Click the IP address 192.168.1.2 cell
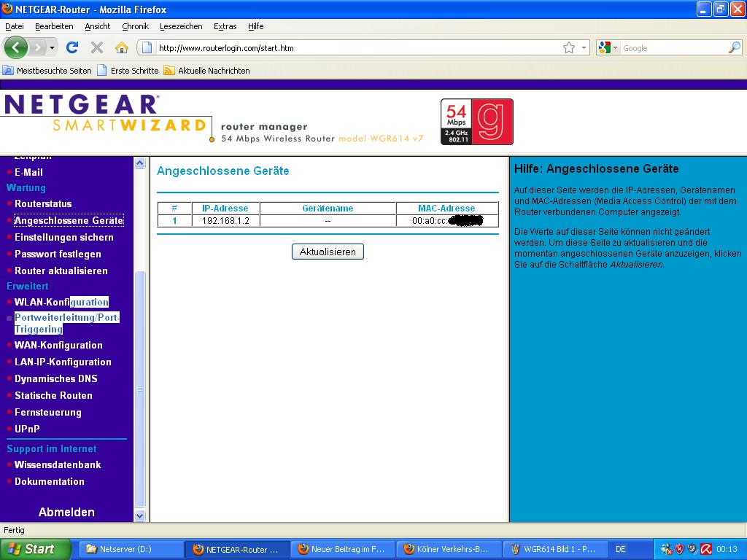Image resolution: width=747 pixels, height=560 pixels. [226, 221]
